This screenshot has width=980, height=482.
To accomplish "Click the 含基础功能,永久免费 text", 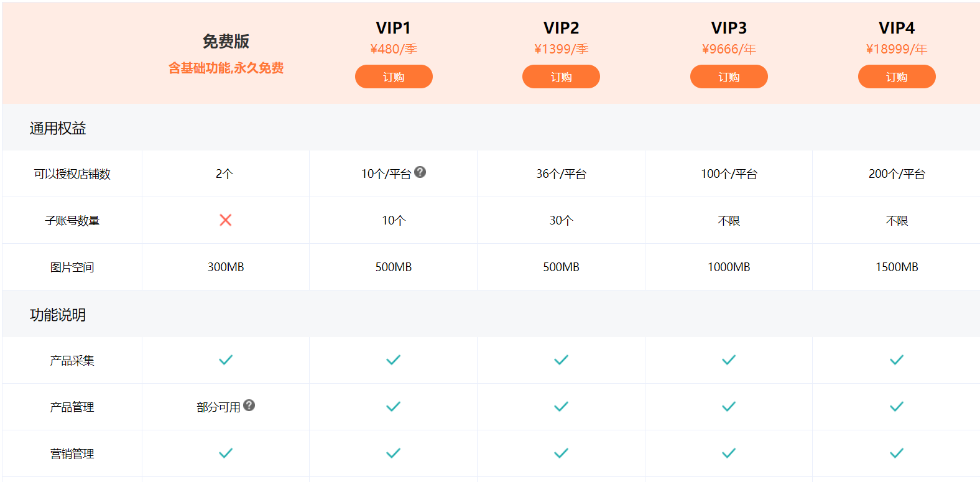I will pos(226,68).
